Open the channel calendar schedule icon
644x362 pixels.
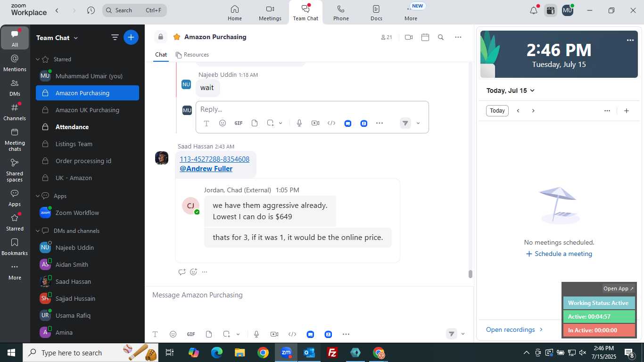(425, 37)
